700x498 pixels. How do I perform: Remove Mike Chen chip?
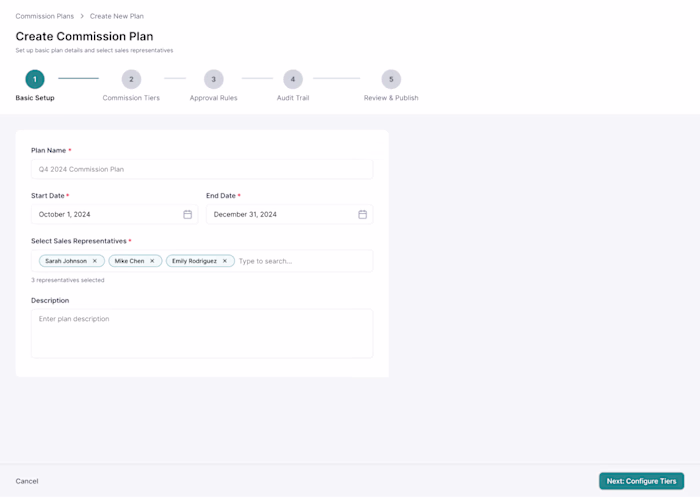(x=152, y=261)
